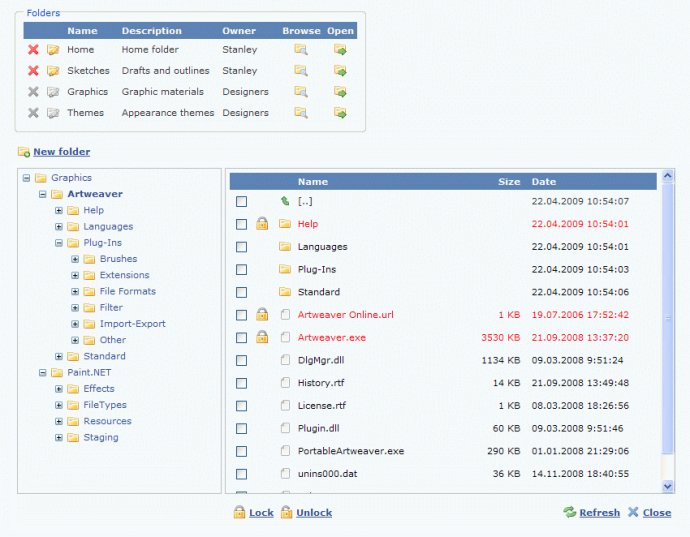The width and height of the screenshot is (690, 537).
Task: Click the Refresh green arrows icon
Action: [x=570, y=512]
